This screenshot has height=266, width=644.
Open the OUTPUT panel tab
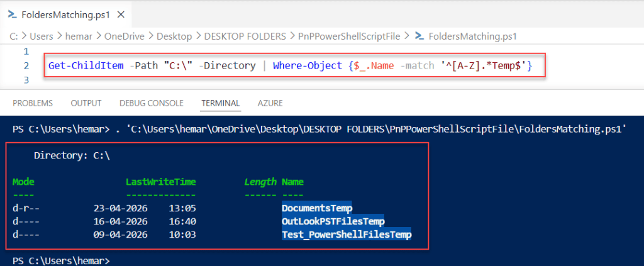point(86,103)
